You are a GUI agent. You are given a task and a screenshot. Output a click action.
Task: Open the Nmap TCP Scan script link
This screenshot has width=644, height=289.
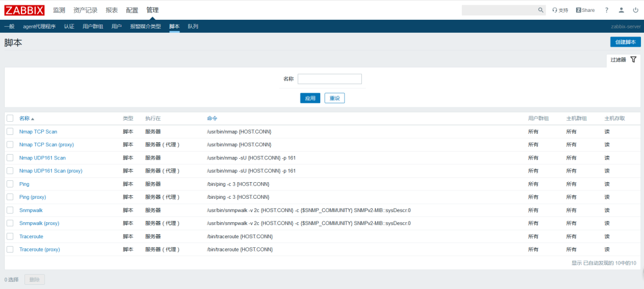coord(38,131)
